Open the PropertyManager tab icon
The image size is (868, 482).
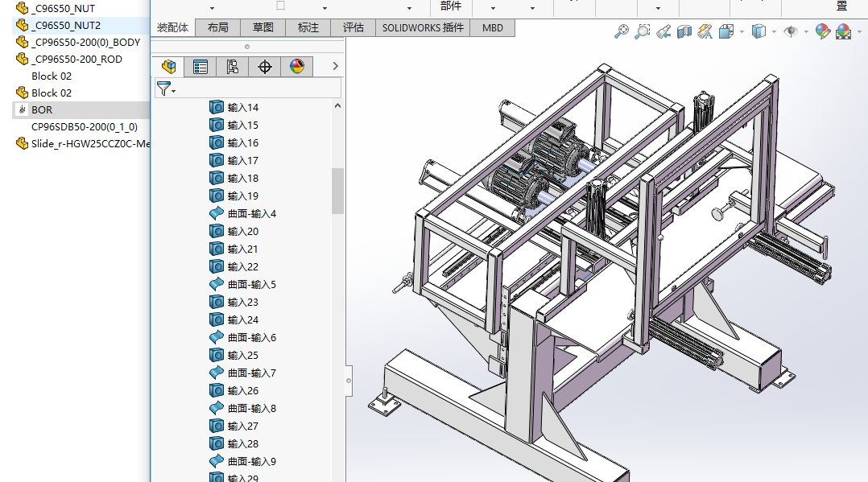tap(200, 67)
